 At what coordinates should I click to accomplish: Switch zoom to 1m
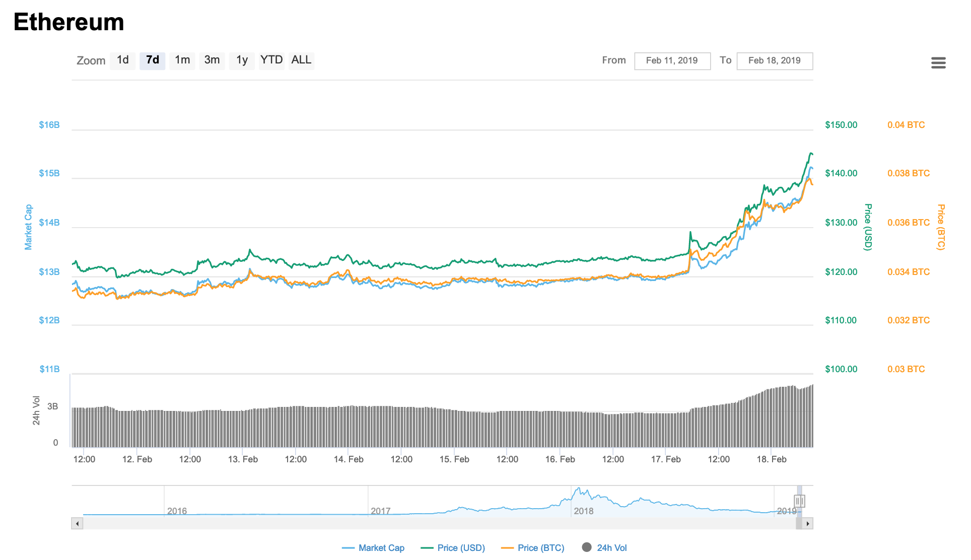[182, 60]
